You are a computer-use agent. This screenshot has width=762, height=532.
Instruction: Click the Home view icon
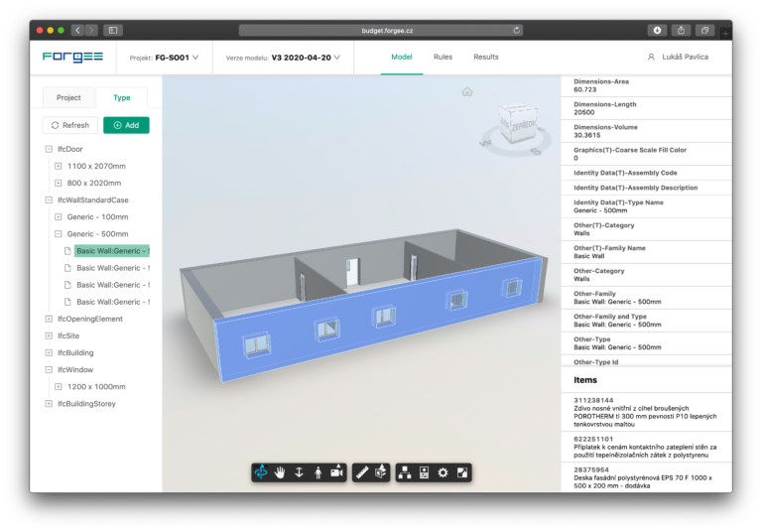coord(467,91)
